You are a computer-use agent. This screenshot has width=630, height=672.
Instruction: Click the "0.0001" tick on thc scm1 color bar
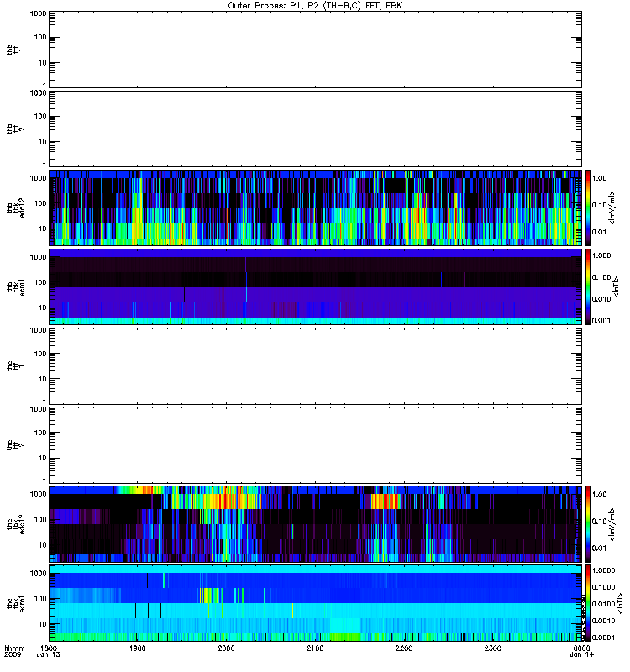click(603, 638)
